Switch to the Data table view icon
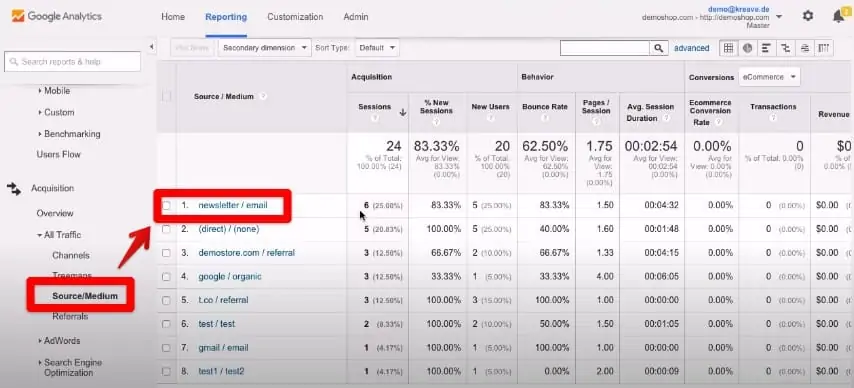Viewport: 854px width, 388px height. 728,48
